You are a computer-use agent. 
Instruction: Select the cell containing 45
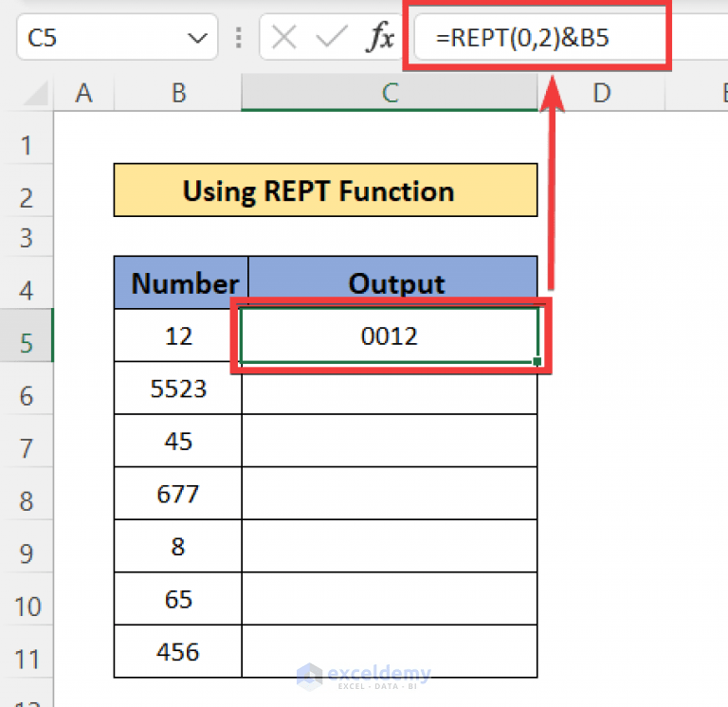tap(178, 441)
